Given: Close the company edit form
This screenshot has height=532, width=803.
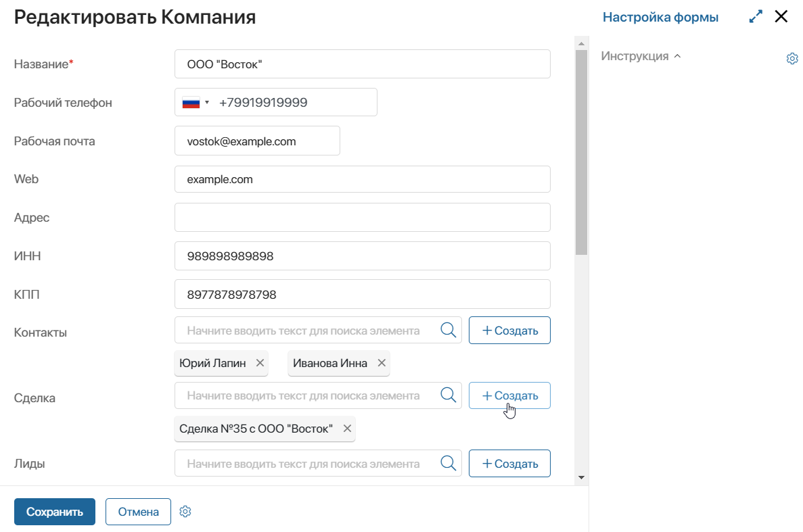Looking at the screenshot, I should pyautogui.click(x=781, y=16).
